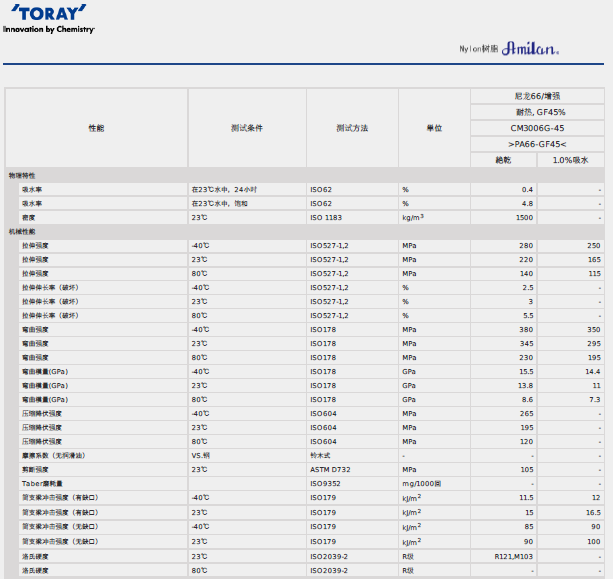This screenshot has height=579, width=613.
Task: Select the 密度 property row label
Action: (29, 217)
